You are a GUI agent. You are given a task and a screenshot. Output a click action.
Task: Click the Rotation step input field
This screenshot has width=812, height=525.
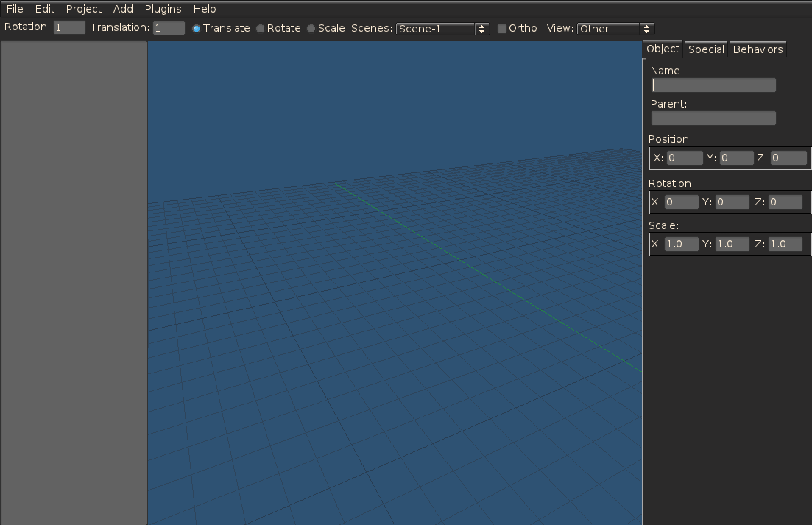69,27
